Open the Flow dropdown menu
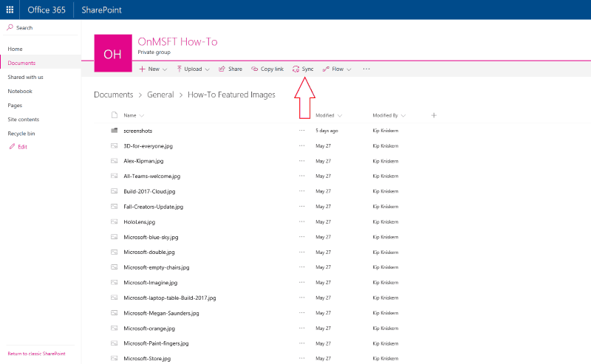 [x=337, y=69]
